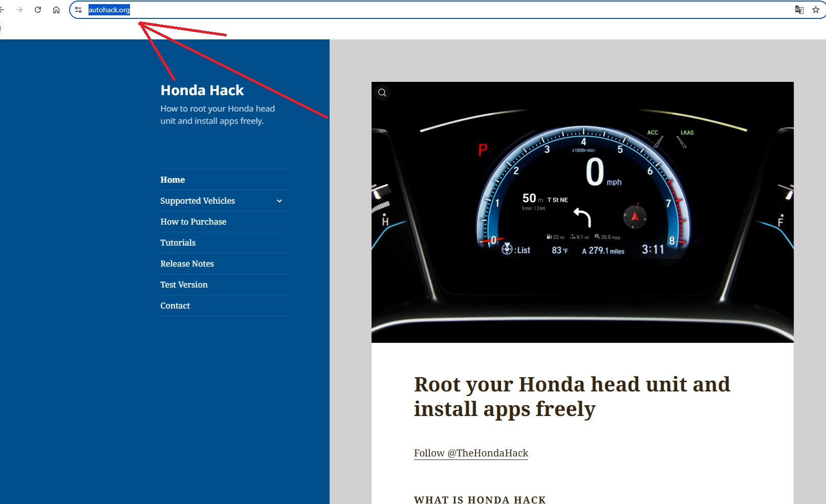The image size is (826, 504).
Task: Click the 'Root your Honda head unit' heading
Action: click(572, 397)
